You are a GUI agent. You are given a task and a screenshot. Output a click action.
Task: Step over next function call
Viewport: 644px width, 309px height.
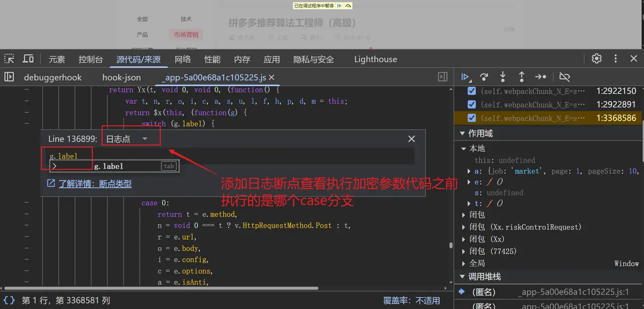484,77
